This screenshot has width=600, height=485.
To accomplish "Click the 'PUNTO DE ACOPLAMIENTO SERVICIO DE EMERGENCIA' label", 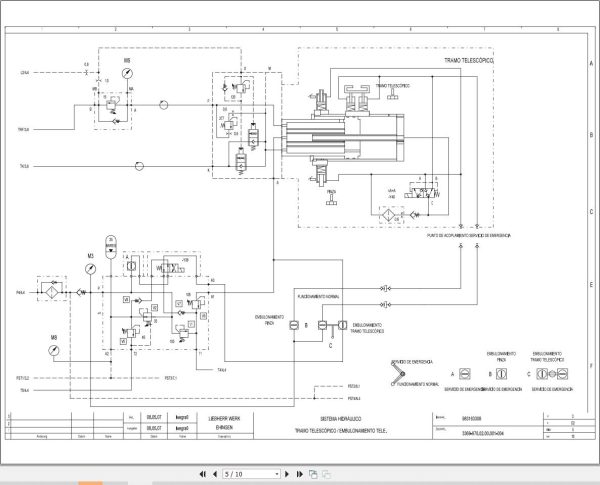I will (x=469, y=236).
